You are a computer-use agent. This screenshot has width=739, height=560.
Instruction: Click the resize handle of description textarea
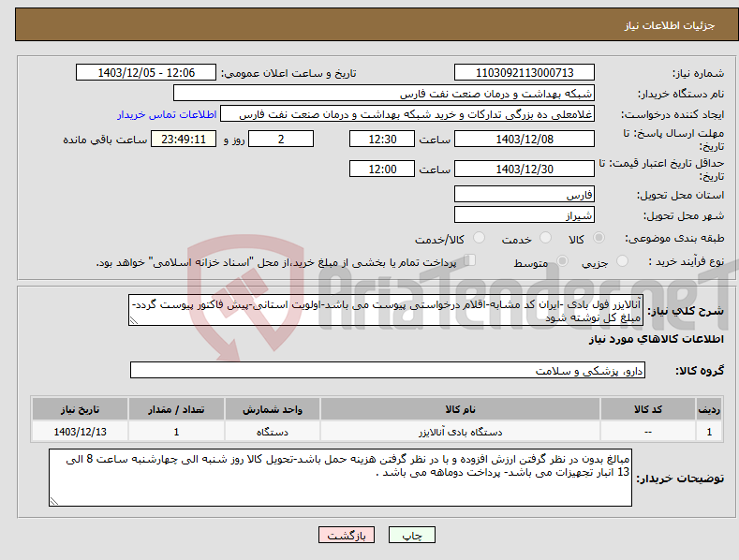click(x=133, y=320)
